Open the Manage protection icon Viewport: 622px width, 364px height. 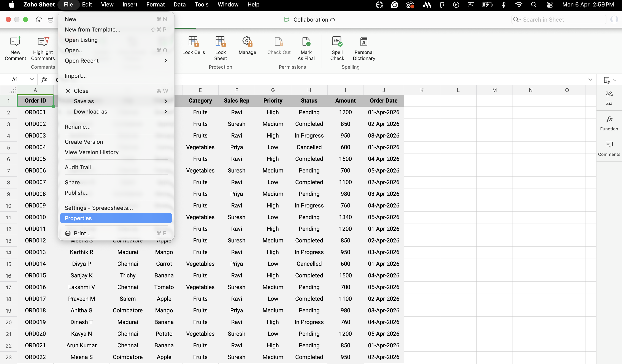[247, 42]
